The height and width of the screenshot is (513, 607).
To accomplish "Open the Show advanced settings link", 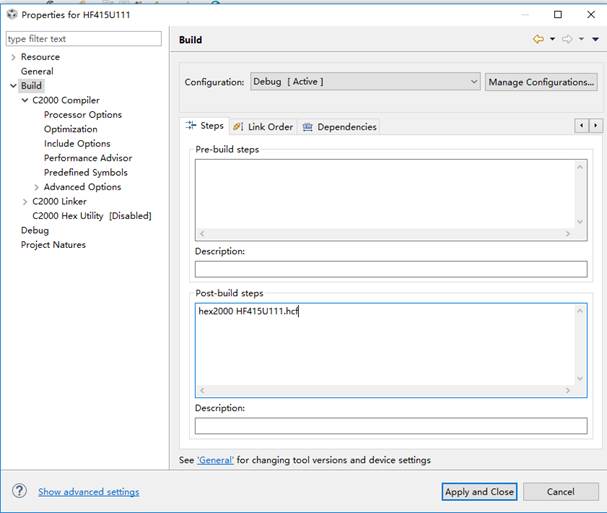I will [88, 492].
